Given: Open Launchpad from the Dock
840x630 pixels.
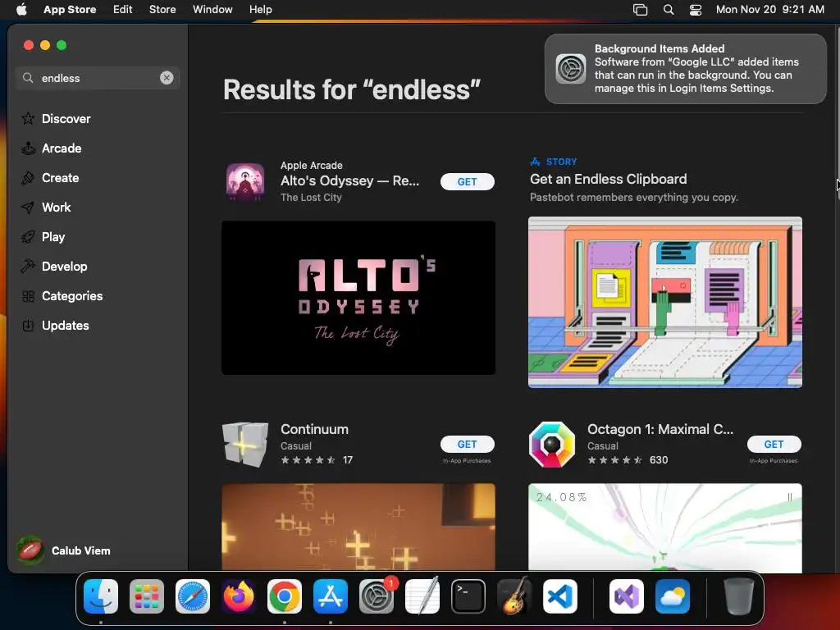Looking at the screenshot, I should pos(147,596).
